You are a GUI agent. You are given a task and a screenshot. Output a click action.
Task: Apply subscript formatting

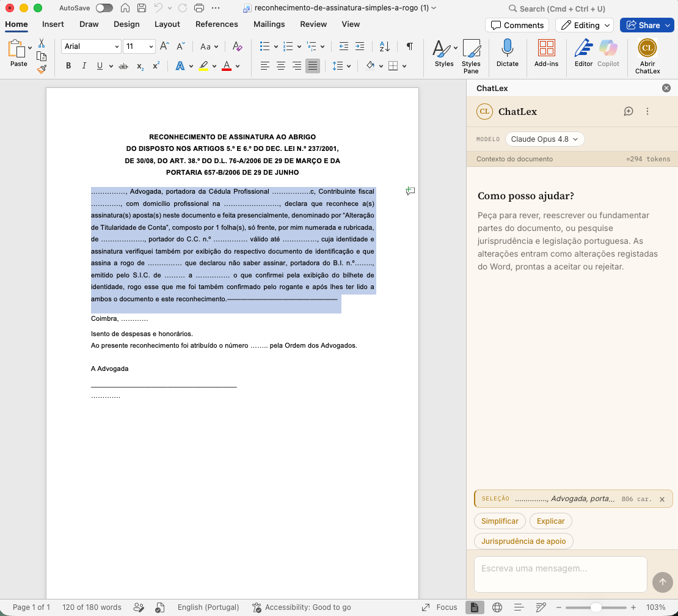pos(140,66)
